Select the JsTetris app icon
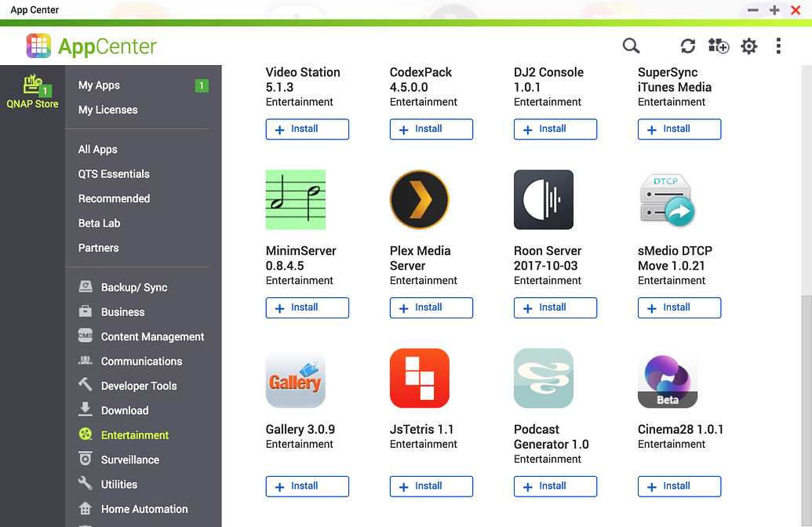The image size is (812, 527). (x=419, y=378)
